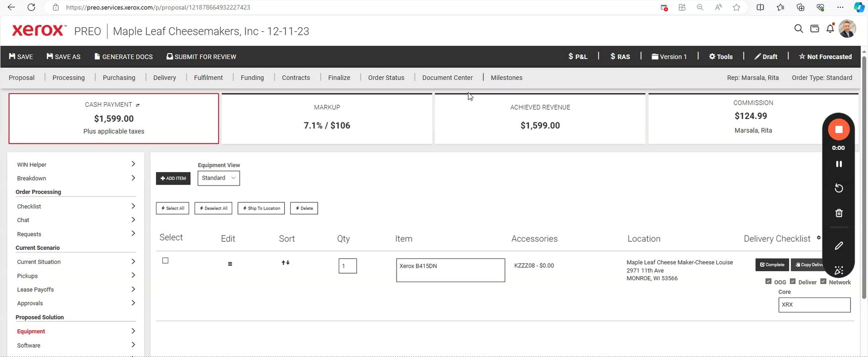Click the edit hamburger icon in item row

point(230,264)
